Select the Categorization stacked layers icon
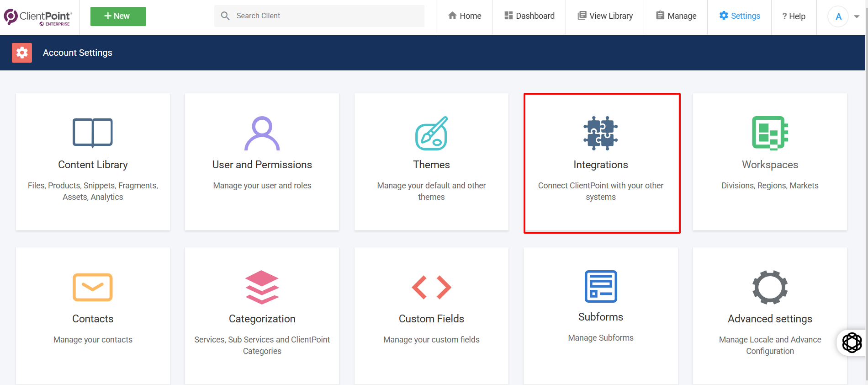Screen dimensions: 868x385 (x=262, y=287)
